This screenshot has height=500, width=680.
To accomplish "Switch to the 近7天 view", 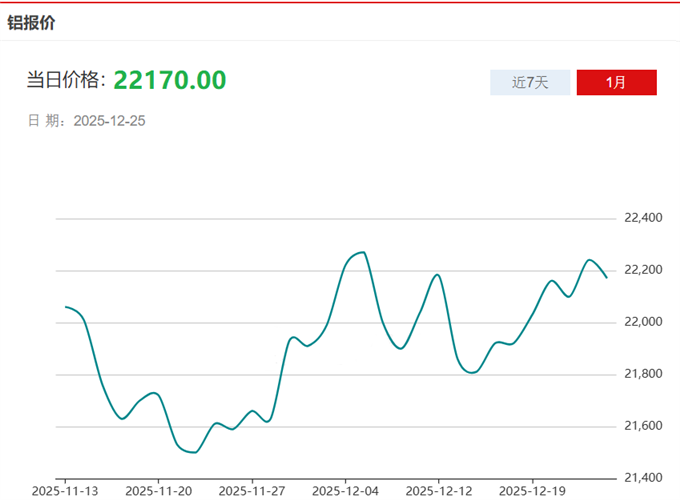I will [530, 82].
